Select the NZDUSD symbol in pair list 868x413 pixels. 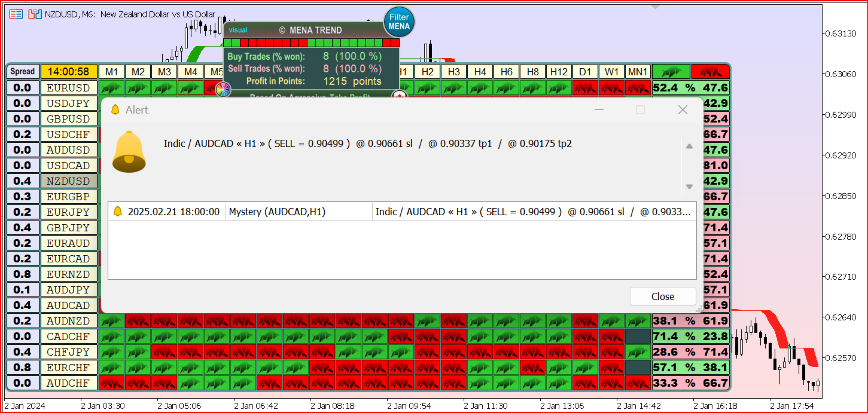click(x=68, y=181)
